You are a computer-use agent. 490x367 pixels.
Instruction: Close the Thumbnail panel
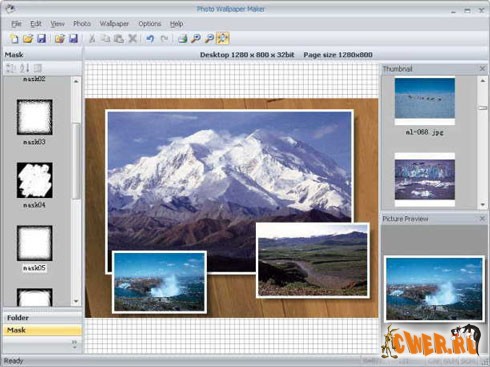pos(482,68)
